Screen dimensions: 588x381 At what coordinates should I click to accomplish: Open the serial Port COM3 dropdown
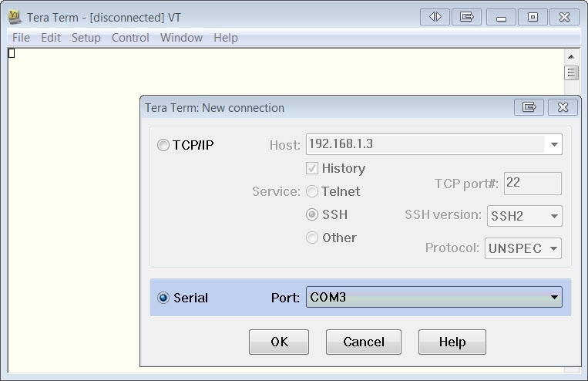click(x=553, y=298)
